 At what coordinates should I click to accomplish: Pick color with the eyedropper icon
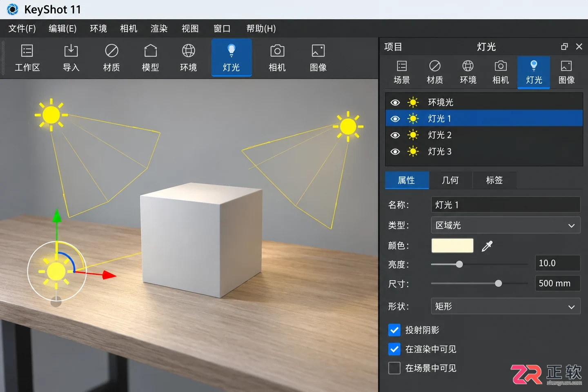point(487,246)
